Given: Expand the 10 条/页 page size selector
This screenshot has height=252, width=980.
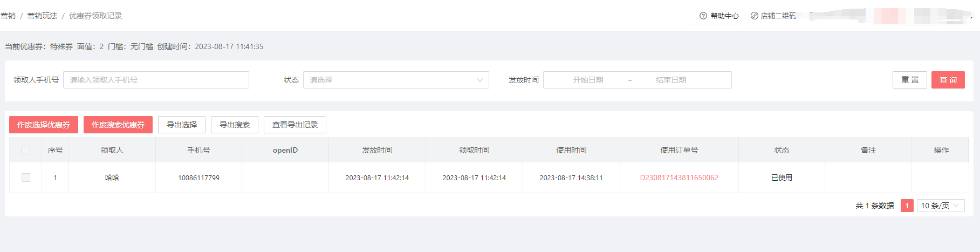Looking at the screenshot, I should pyautogui.click(x=940, y=206).
